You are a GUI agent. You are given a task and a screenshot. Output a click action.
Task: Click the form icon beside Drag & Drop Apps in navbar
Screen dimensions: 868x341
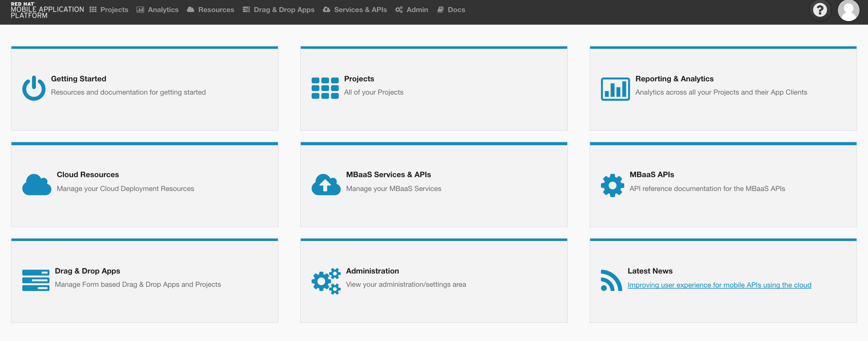click(x=246, y=9)
